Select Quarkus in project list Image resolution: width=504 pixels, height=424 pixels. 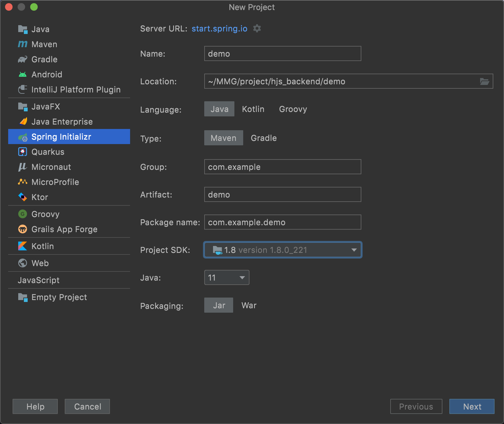(69, 152)
